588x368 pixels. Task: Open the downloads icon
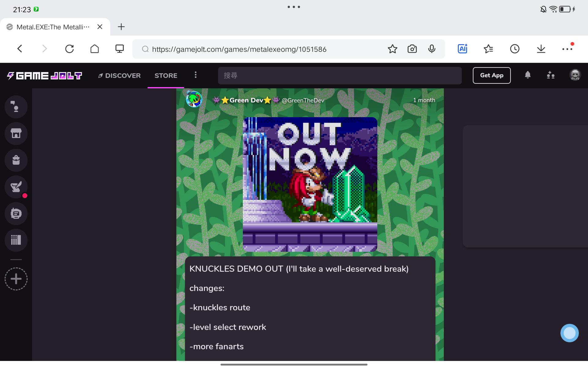[x=541, y=49]
